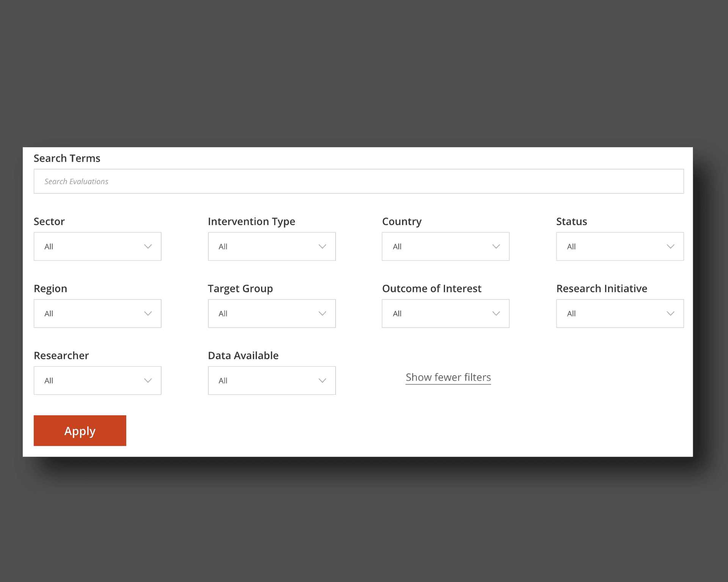Select All in Target Group dropdown
The height and width of the screenshot is (582, 728).
pyautogui.click(x=271, y=313)
